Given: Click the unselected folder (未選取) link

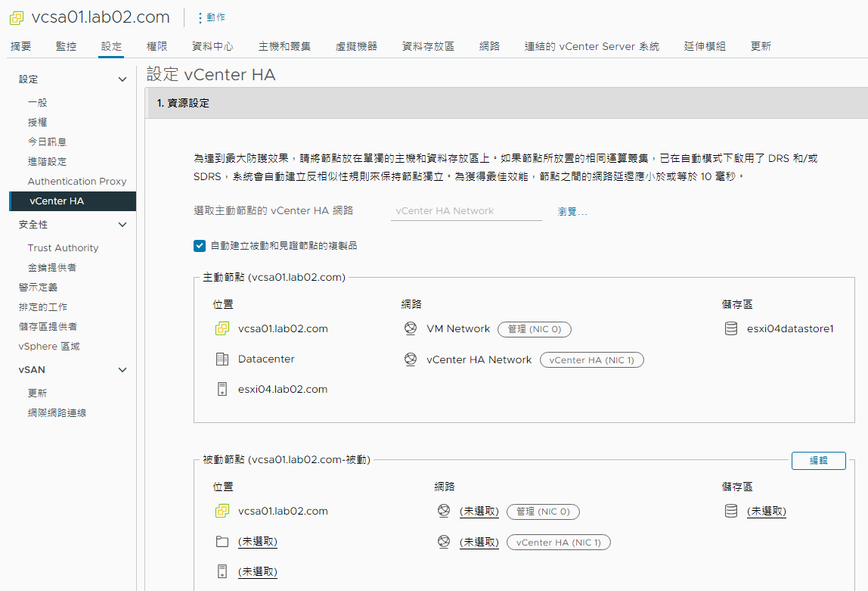Looking at the screenshot, I should point(257,542).
